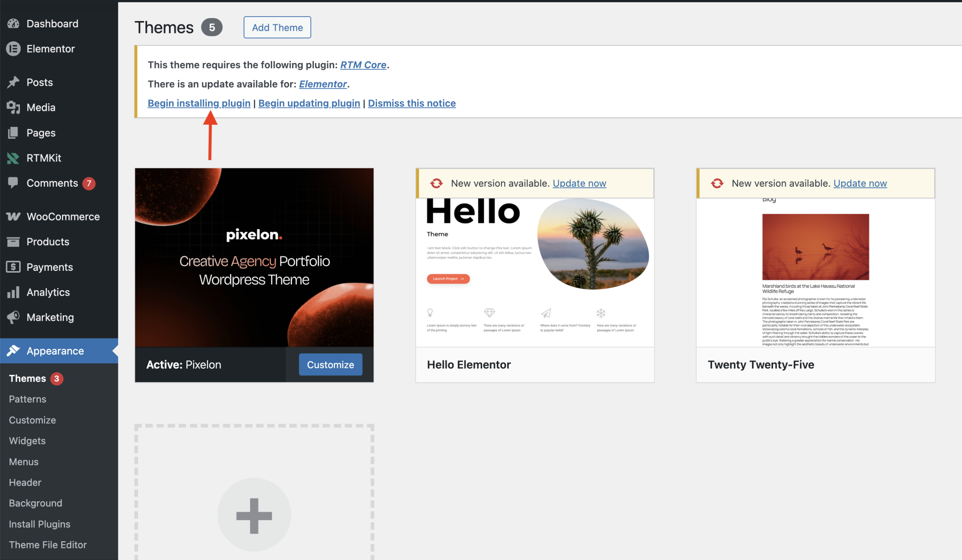Screen dimensions: 962x560
Task: Click the Hello Elementor update refresh icon
Action: point(436,184)
